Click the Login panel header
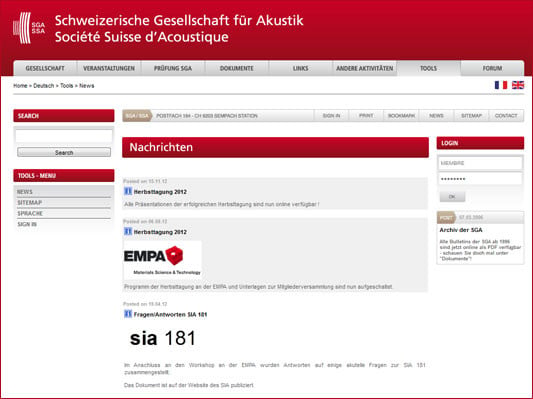This screenshot has width=533, height=399. point(480,143)
